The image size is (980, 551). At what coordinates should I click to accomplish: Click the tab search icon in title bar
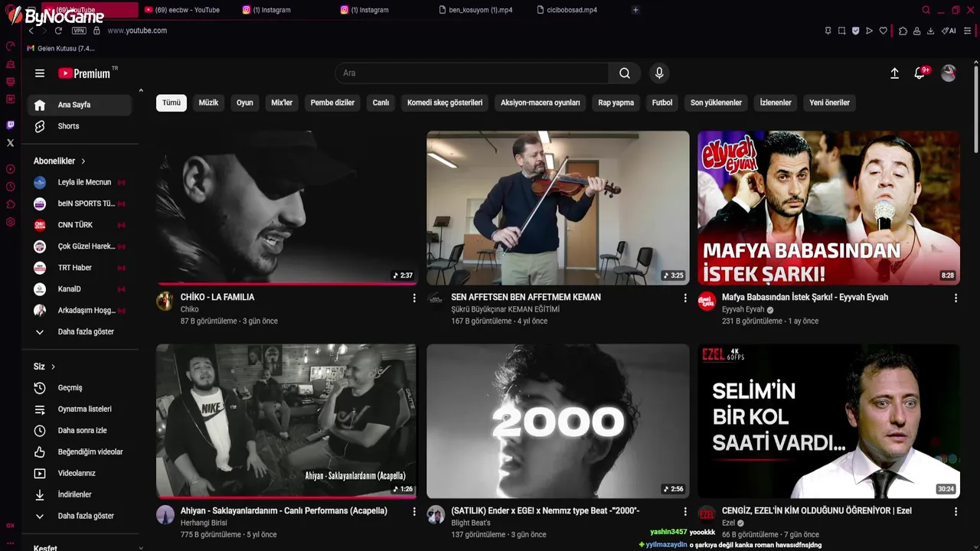point(926,10)
